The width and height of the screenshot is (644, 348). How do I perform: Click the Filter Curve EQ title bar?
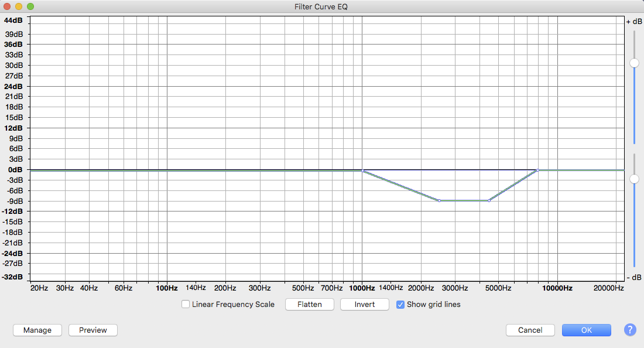click(x=321, y=6)
